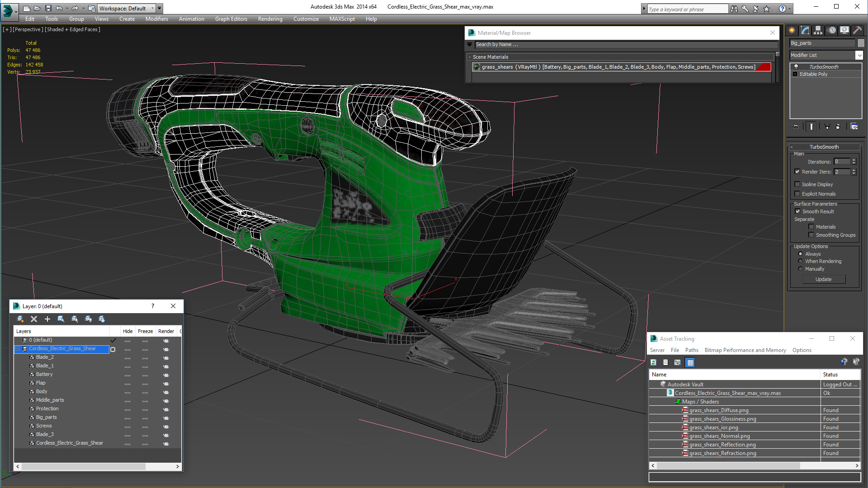Click the binoculars search icon
The image size is (868, 488).
(x=734, y=9)
